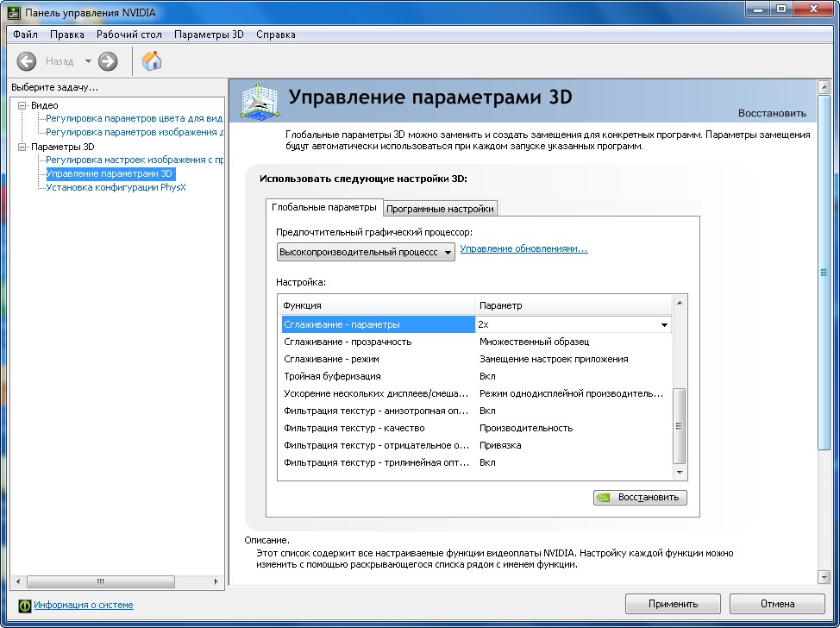Select Управление параметрами 3D tree item
Viewport: 840px width, 628px height.
point(110,173)
